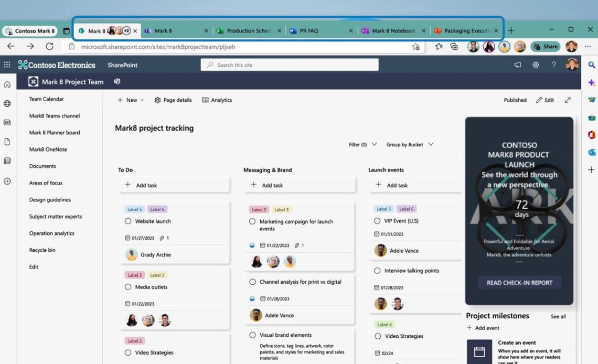This screenshot has height=364, width=598.
Task: Click READ CHECK-IN REPORT button
Action: tap(519, 283)
